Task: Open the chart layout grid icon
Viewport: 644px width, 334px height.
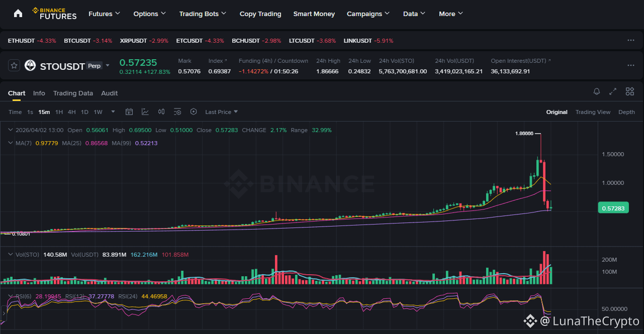Action: [x=629, y=91]
